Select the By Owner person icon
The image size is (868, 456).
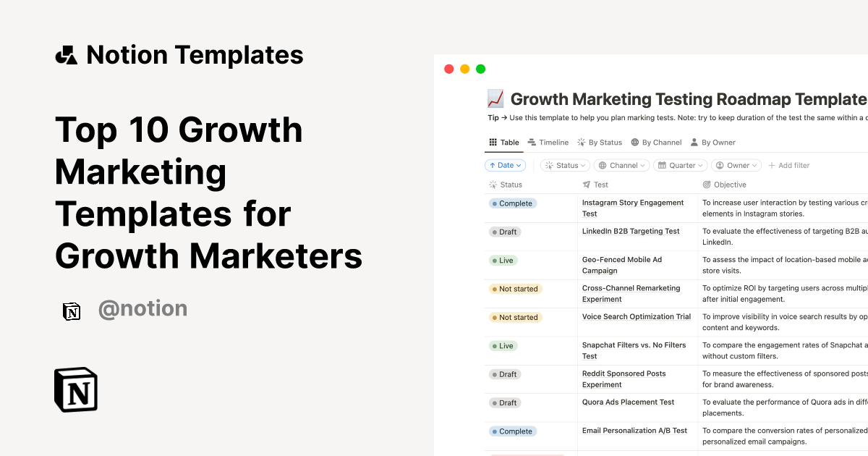tap(693, 142)
